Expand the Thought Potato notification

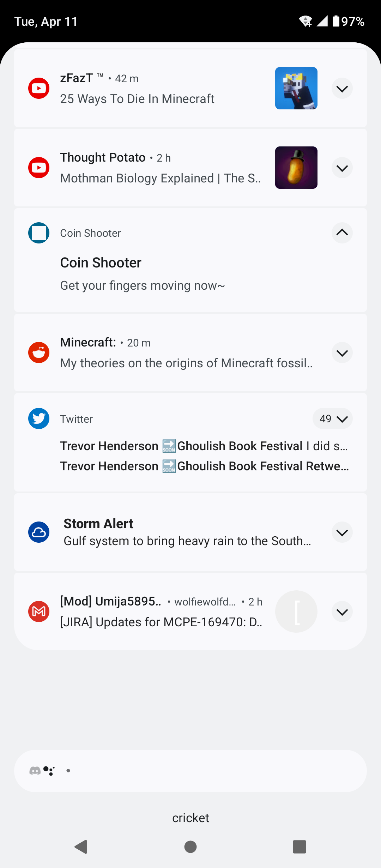tap(342, 168)
